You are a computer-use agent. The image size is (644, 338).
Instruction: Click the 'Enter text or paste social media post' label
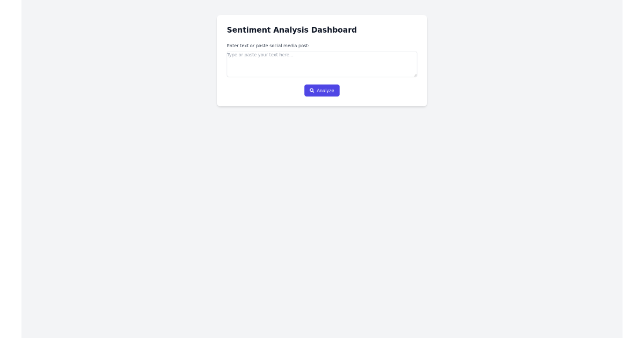pyautogui.click(x=268, y=46)
